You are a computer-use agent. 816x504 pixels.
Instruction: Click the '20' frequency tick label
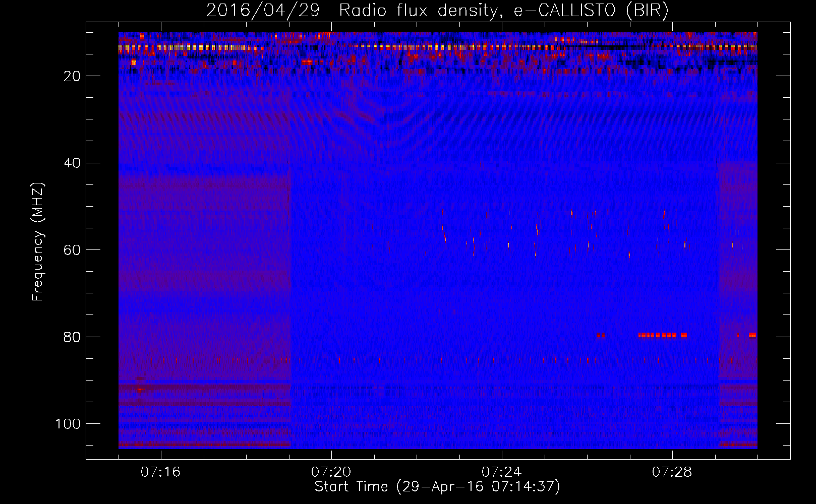73,76
